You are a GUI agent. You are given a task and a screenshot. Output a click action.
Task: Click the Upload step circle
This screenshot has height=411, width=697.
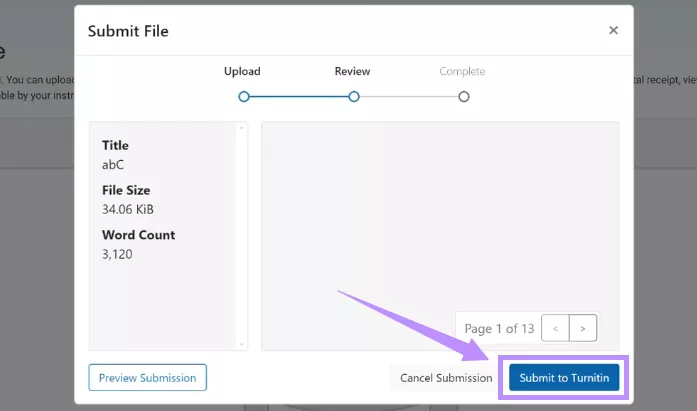244,97
